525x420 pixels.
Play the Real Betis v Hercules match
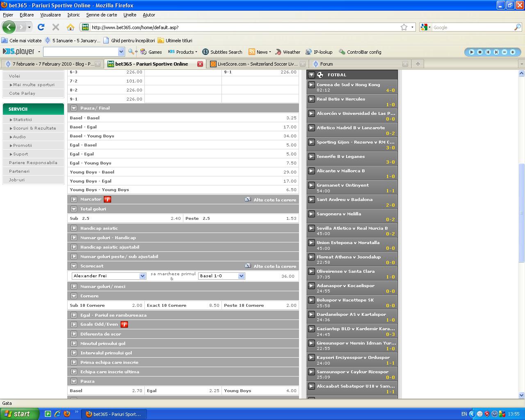312,99
